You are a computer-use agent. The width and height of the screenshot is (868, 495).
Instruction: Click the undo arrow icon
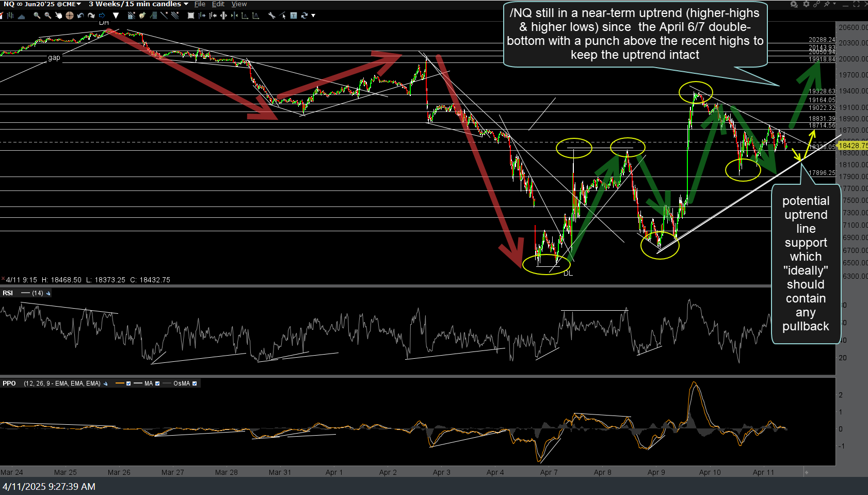(x=81, y=15)
